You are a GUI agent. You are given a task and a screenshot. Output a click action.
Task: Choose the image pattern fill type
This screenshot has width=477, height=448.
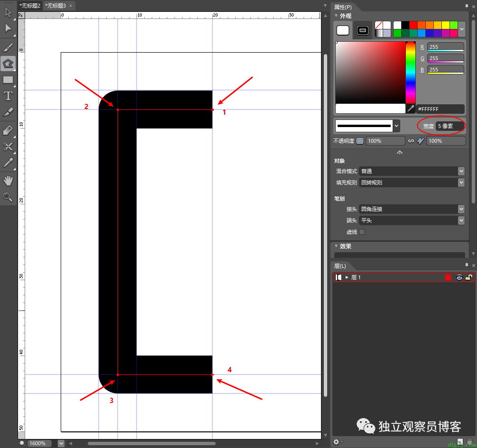tap(387, 33)
